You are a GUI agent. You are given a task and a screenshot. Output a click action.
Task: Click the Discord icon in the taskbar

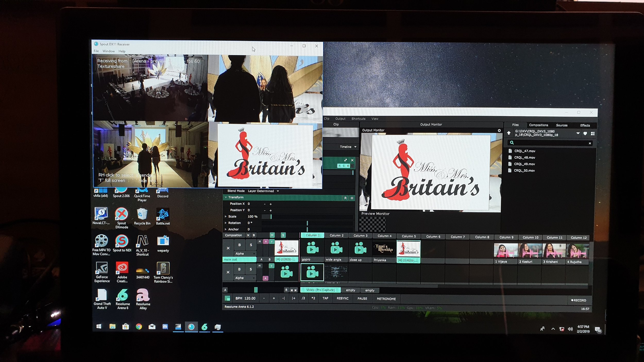165,326
